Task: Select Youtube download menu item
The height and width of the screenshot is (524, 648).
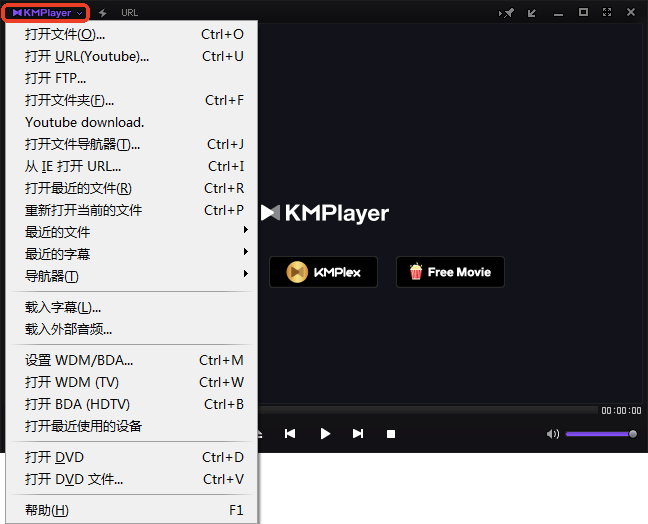Action: [x=85, y=122]
